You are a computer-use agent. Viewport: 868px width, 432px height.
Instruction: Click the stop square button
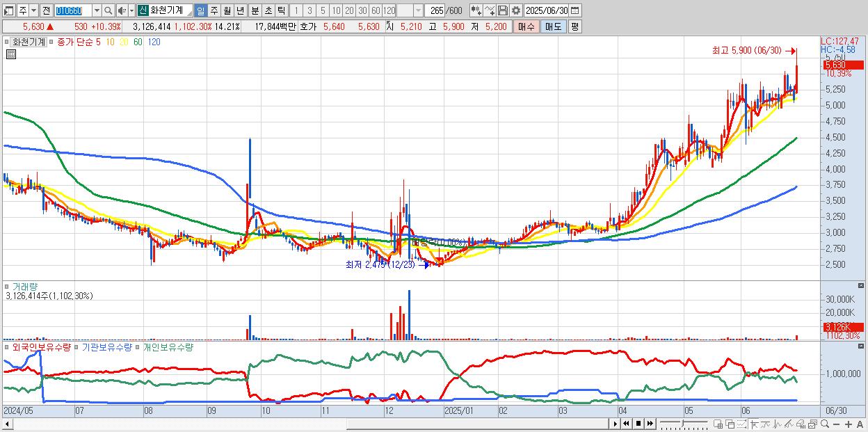pyautogui.click(x=638, y=424)
